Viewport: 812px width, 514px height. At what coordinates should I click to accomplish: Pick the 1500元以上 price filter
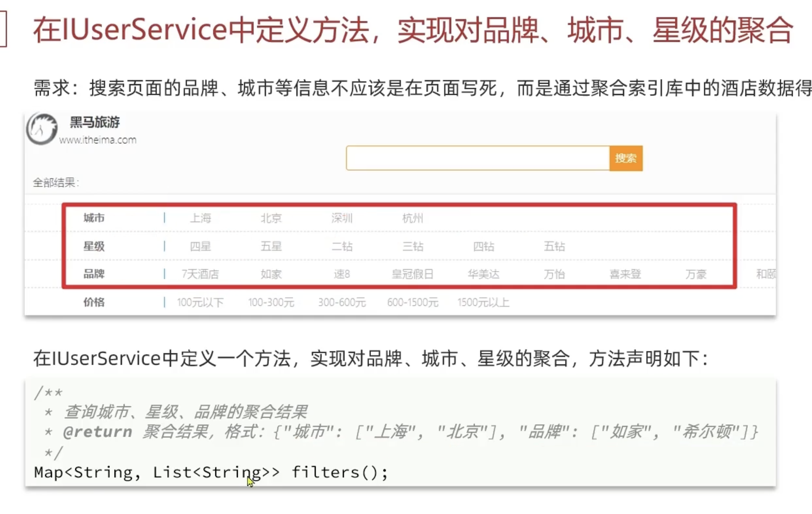click(x=483, y=302)
